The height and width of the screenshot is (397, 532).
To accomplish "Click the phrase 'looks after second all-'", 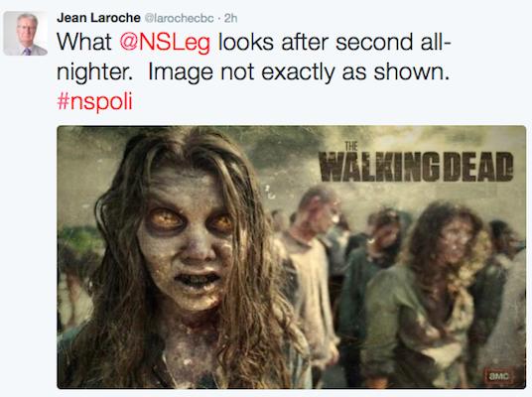I will click(x=334, y=42).
